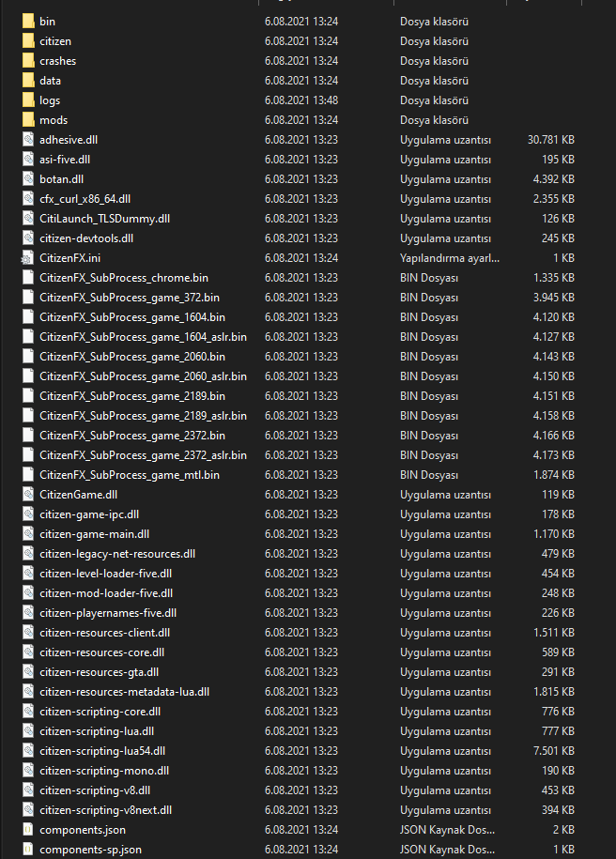Select the file name citizen-level-loader-five.dll

[106, 574]
